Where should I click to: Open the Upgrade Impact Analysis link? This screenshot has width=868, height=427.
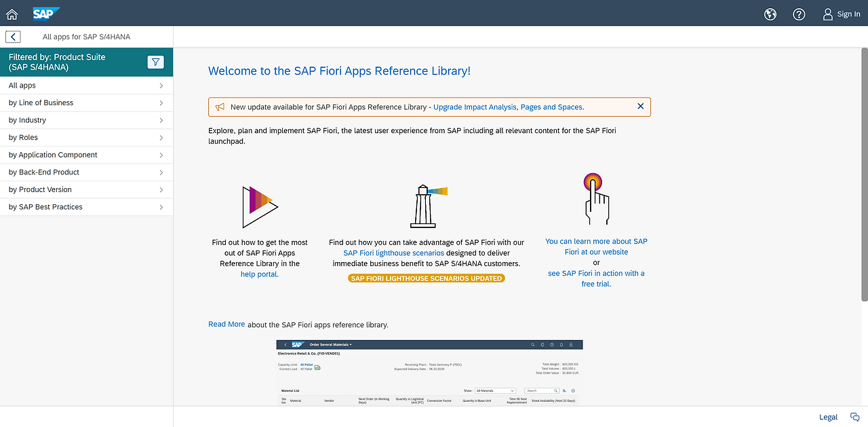coord(475,107)
